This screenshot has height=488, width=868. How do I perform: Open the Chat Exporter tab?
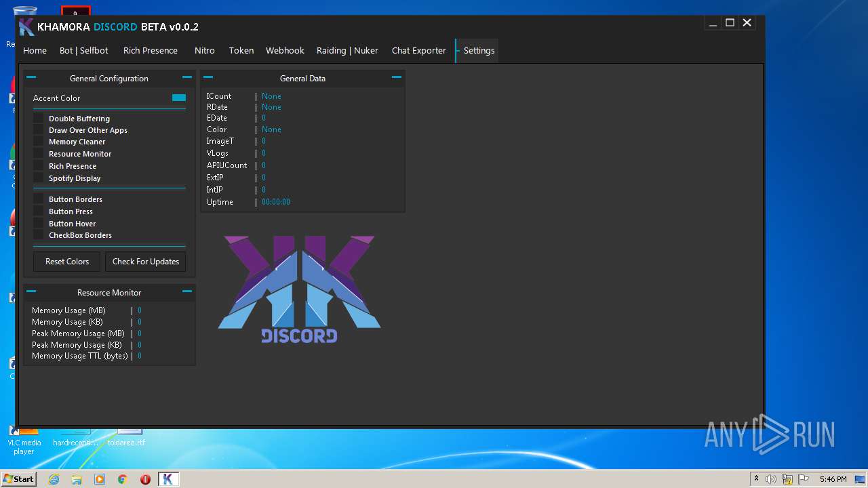tap(418, 51)
